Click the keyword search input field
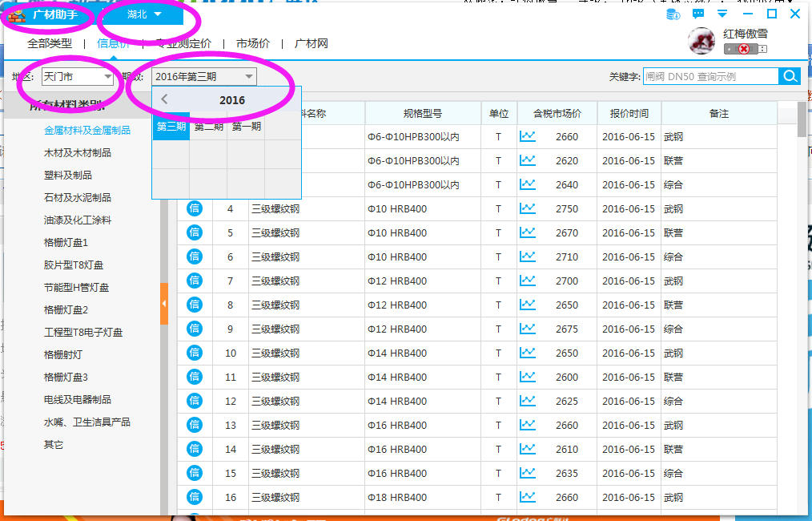The image size is (812, 521). [710, 77]
